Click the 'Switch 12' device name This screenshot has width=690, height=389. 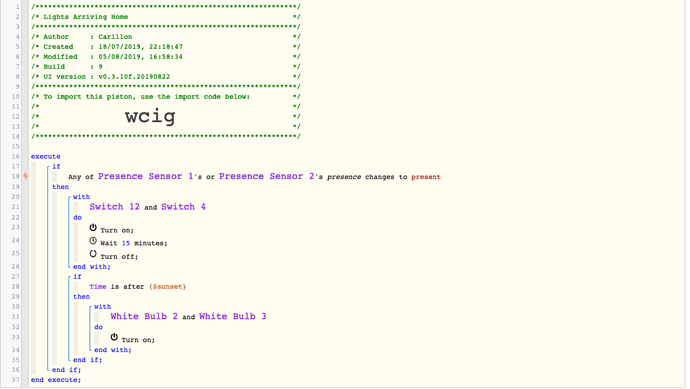pos(114,206)
